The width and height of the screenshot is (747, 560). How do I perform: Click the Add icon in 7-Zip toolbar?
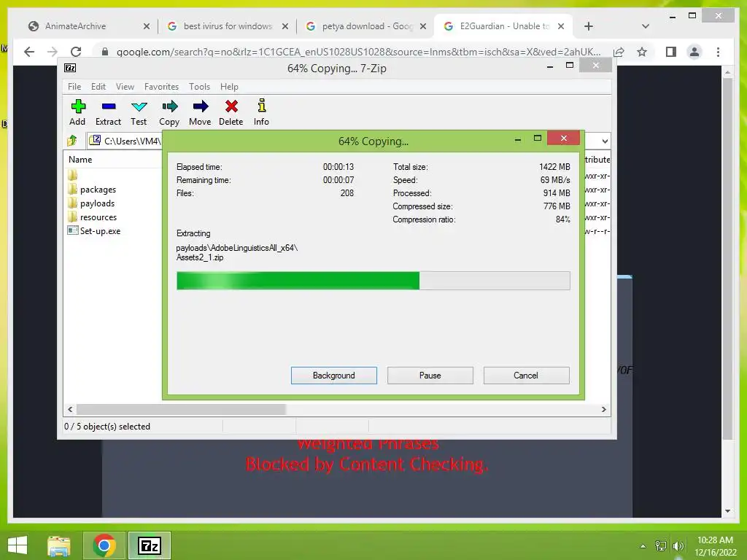[x=77, y=106]
